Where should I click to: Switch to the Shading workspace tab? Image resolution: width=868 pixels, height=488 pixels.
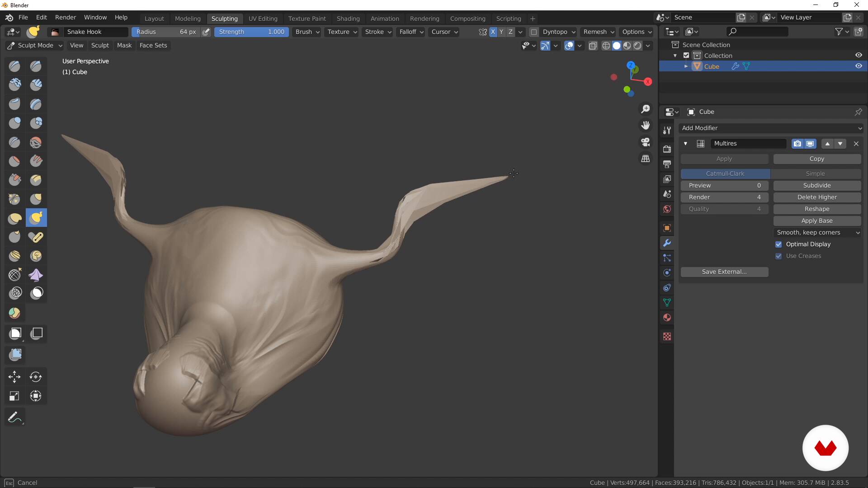tap(348, 19)
